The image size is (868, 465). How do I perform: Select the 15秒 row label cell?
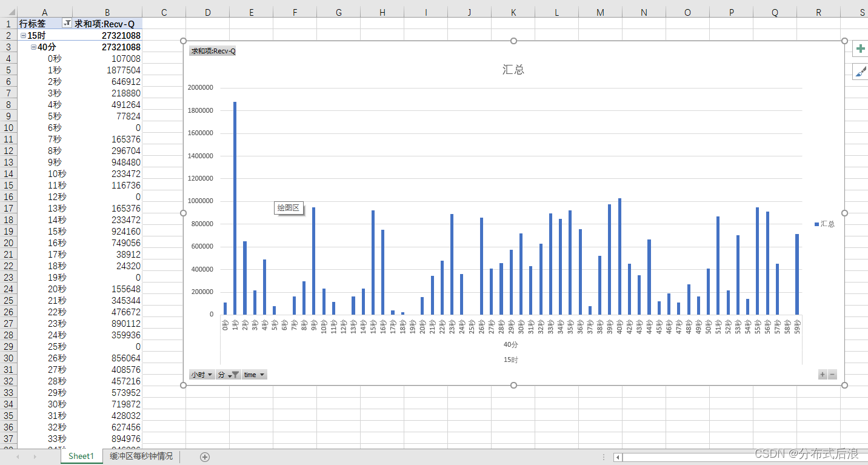(44, 231)
